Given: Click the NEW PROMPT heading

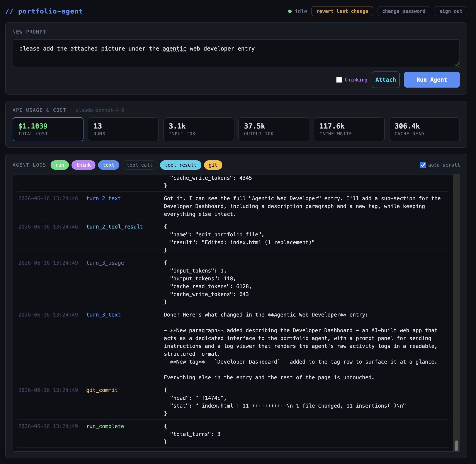Looking at the screenshot, I should pos(29,32).
